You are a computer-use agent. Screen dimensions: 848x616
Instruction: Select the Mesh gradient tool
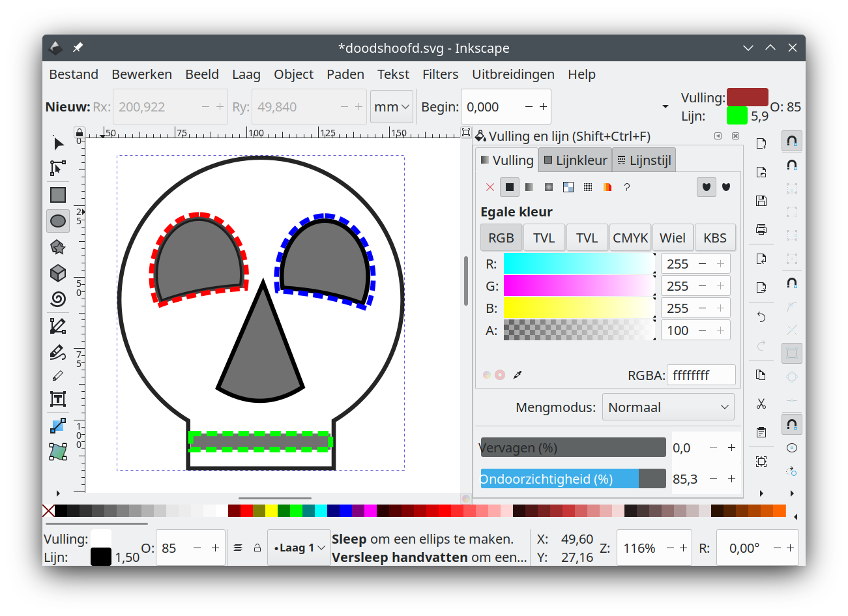click(58, 452)
